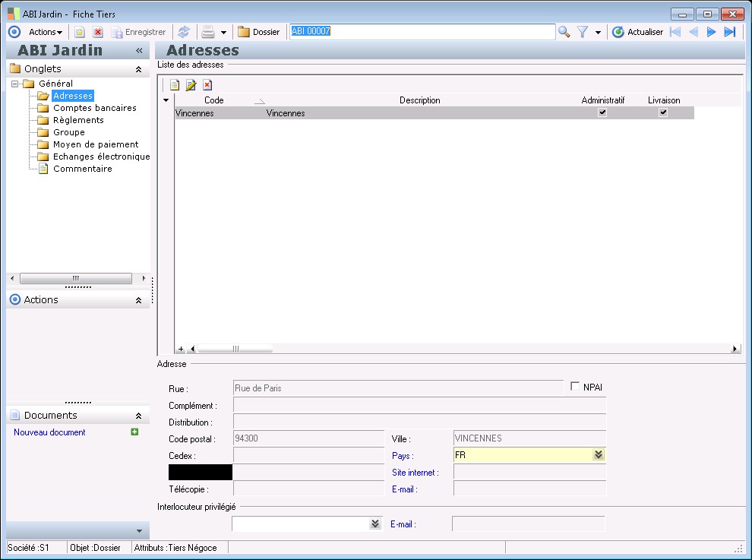752x560 pixels.
Task: Toggle the NPAI checkbox
Action: click(x=575, y=387)
